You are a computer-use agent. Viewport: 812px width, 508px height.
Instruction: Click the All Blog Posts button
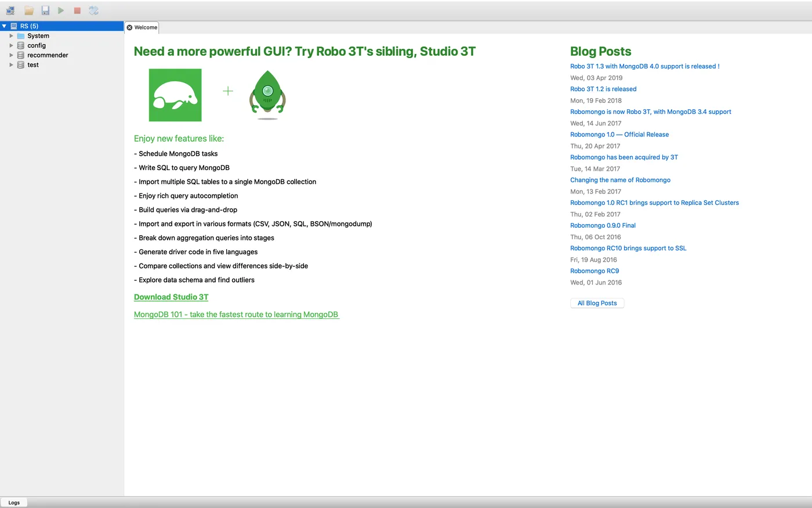597,303
